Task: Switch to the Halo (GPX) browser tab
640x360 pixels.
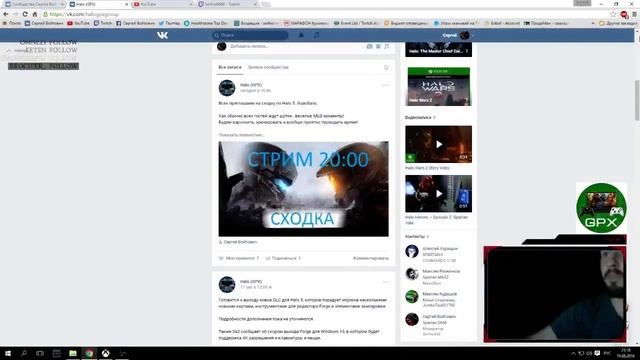Action: [98, 4]
